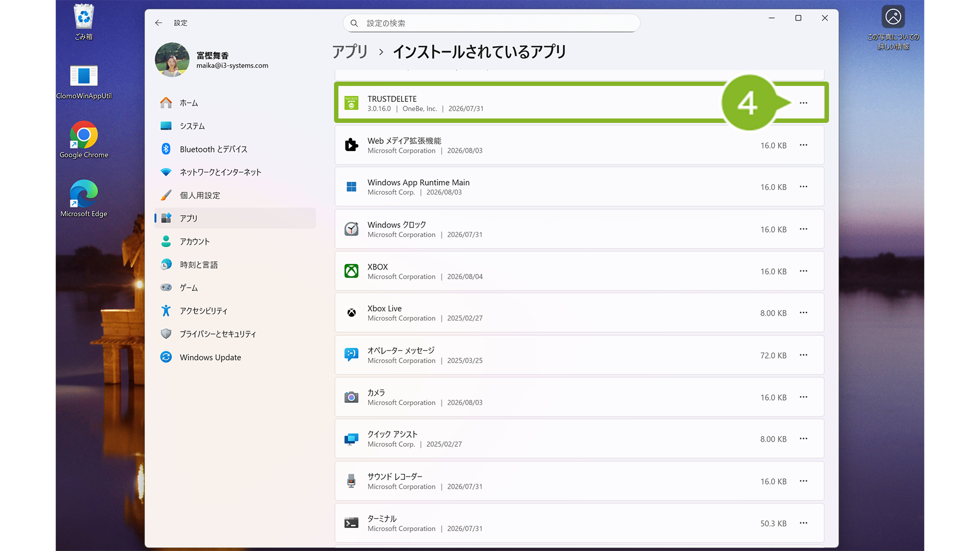Open the three-dot menu for TRUSTDELETE
The image size is (980, 551).
803,103
